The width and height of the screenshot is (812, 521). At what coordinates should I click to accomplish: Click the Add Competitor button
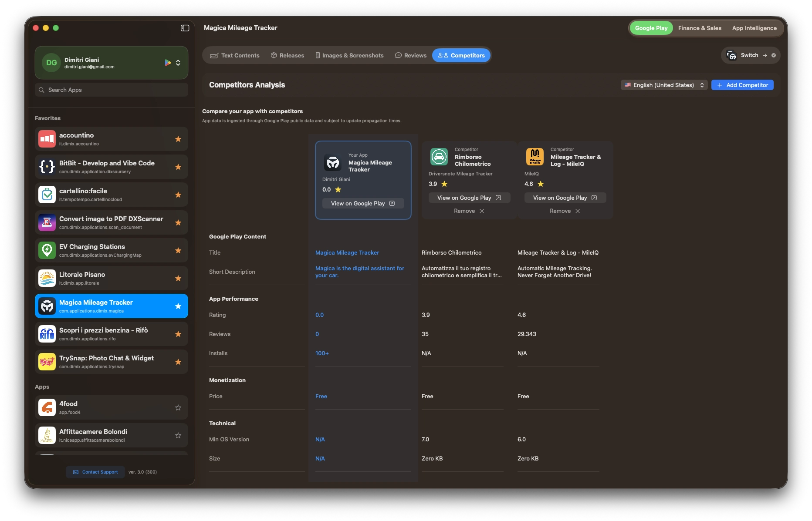[742, 85]
